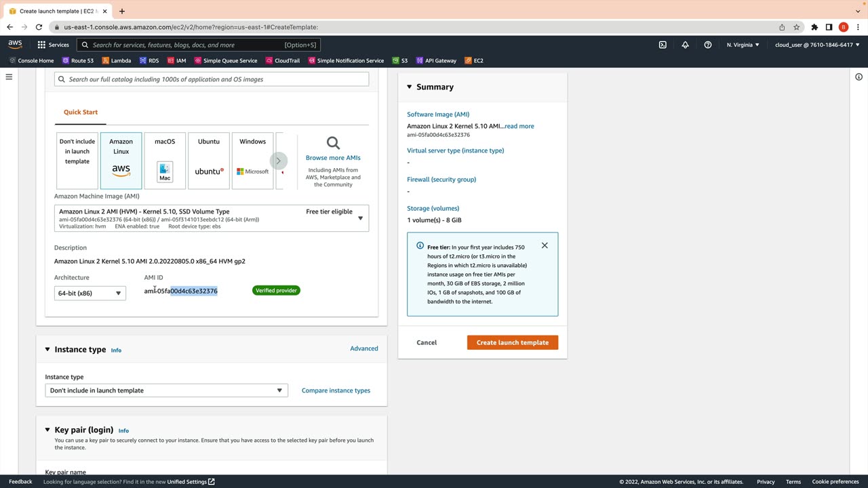
Task: Click the AWS logo home icon
Action: 15,45
